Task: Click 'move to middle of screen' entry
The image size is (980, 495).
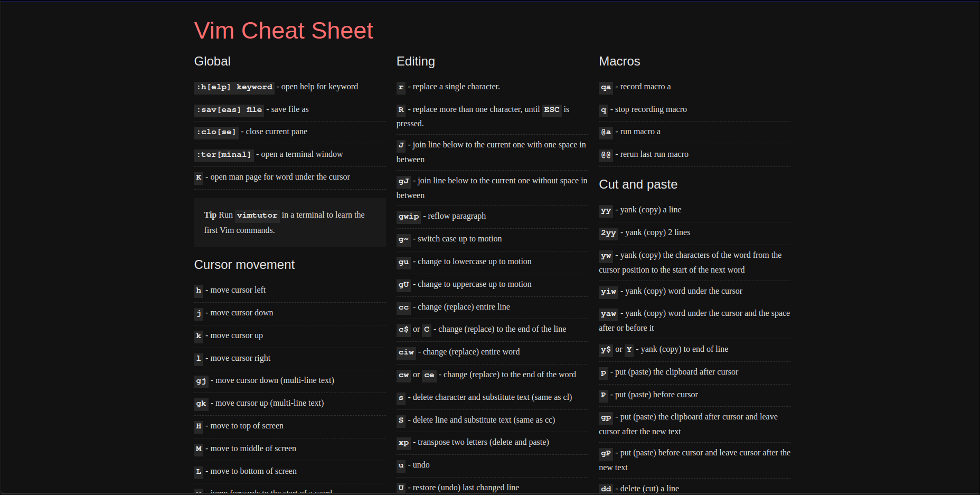Action: (253, 449)
